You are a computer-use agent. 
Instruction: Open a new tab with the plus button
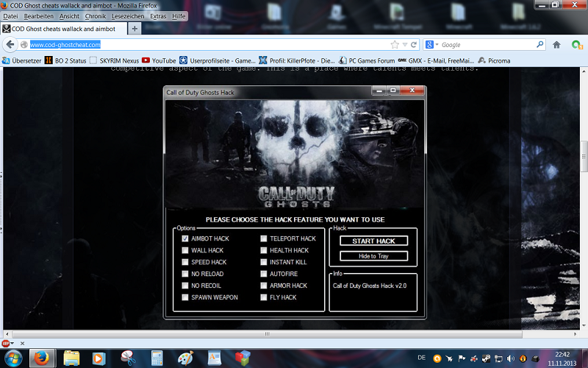pos(135,29)
